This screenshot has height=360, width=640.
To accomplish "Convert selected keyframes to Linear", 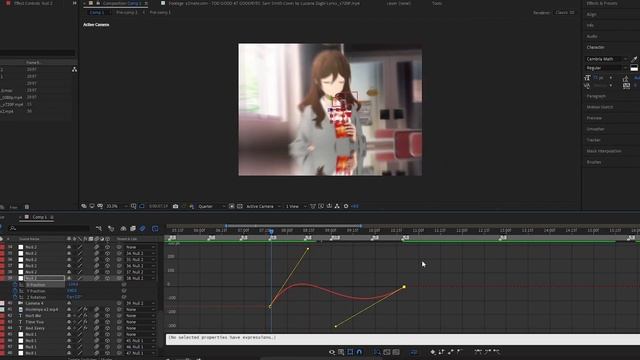I will (451, 351).
